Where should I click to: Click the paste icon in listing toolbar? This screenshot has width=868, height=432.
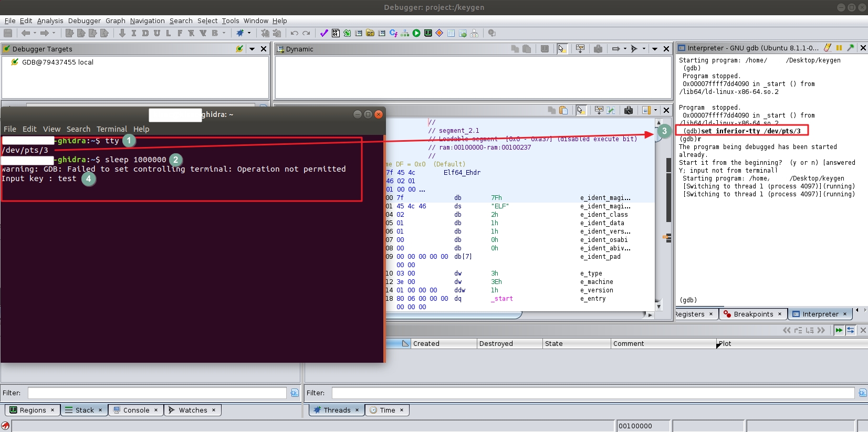coord(563,110)
